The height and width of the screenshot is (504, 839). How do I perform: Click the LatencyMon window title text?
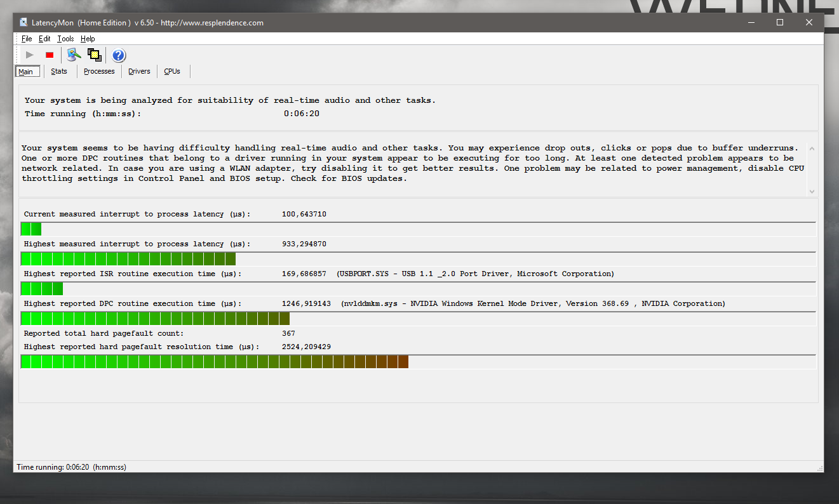(x=147, y=23)
